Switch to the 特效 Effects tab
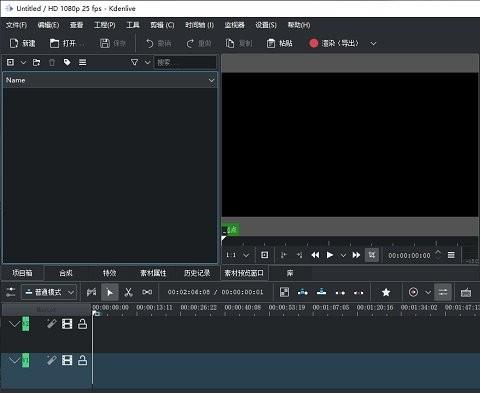480x393 pixels. pyautogui.click(x=109, y=273)
